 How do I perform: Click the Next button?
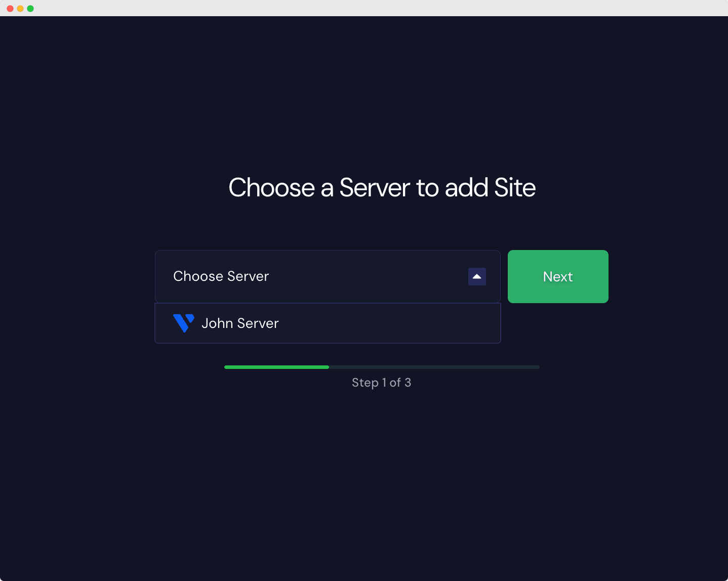pyautogui.click(x=557, y=276)
